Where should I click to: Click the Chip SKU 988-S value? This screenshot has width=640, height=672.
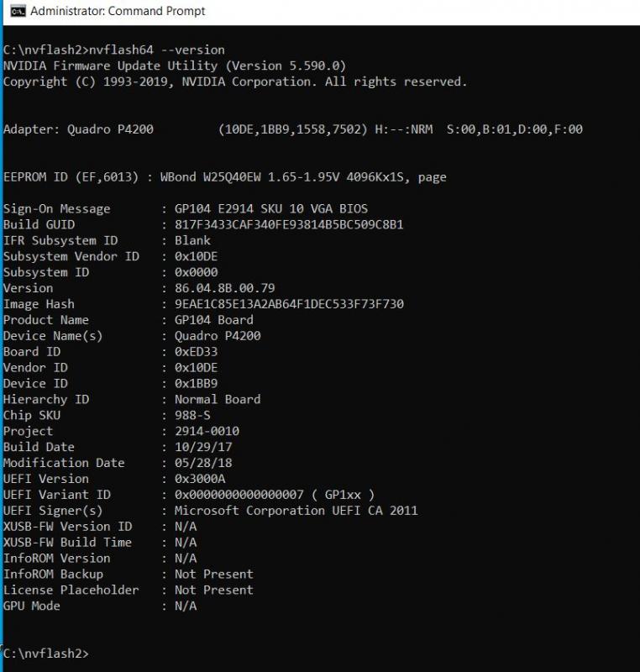click(192, 415)
